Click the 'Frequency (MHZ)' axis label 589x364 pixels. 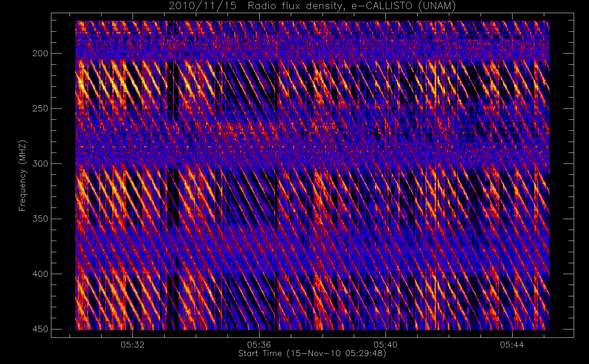pyautogui.click(x=23, y=175)
